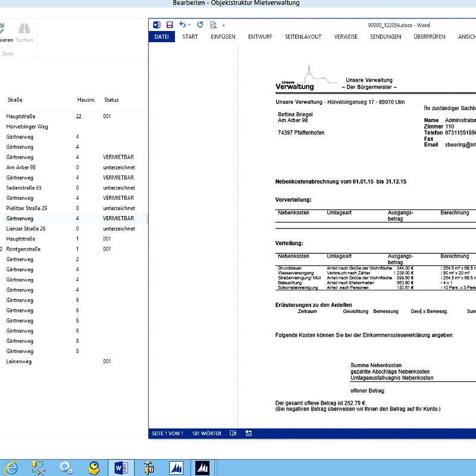Select the Röntgenstraße row in the list
Viewport: 476px width, 476px height.
click(24, 249)
